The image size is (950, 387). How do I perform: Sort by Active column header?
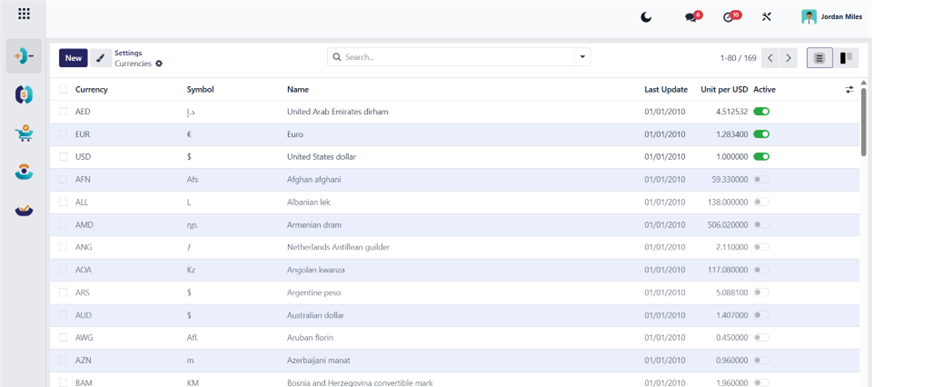click(x=764, y=90)
